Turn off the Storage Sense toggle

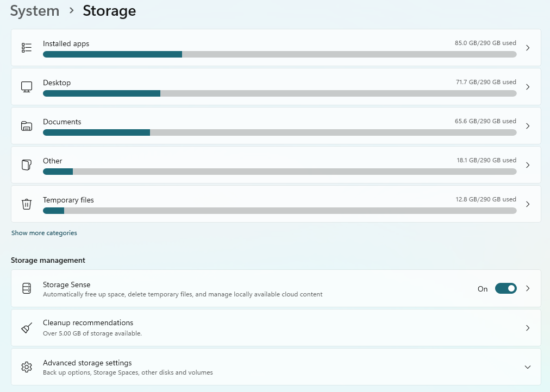[x=506, y=288]
